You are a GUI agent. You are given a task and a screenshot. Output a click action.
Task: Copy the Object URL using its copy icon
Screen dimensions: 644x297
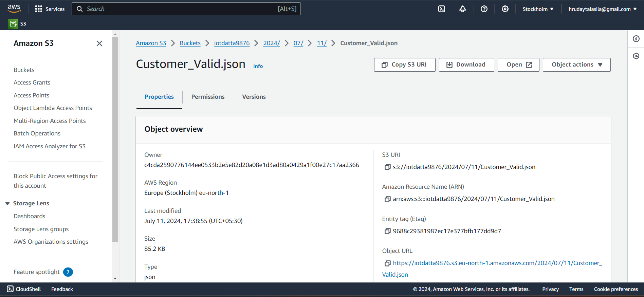[x=387, y=263]
